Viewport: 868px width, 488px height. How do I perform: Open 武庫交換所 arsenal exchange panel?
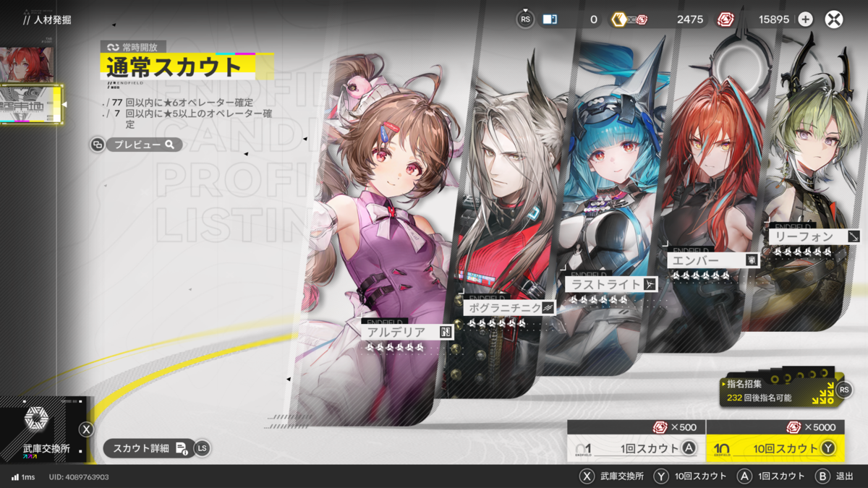click(x=42, y=431)
